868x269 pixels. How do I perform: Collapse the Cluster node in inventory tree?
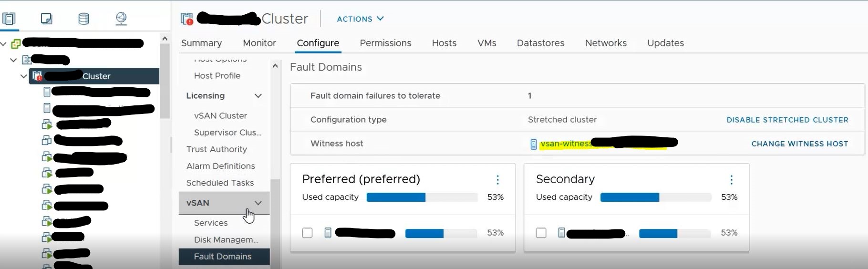23,76
